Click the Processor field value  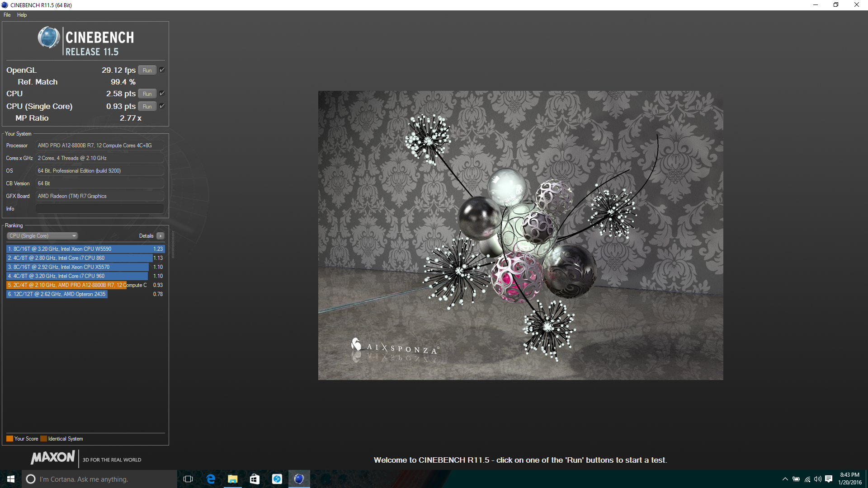click(x=99, y=145)
